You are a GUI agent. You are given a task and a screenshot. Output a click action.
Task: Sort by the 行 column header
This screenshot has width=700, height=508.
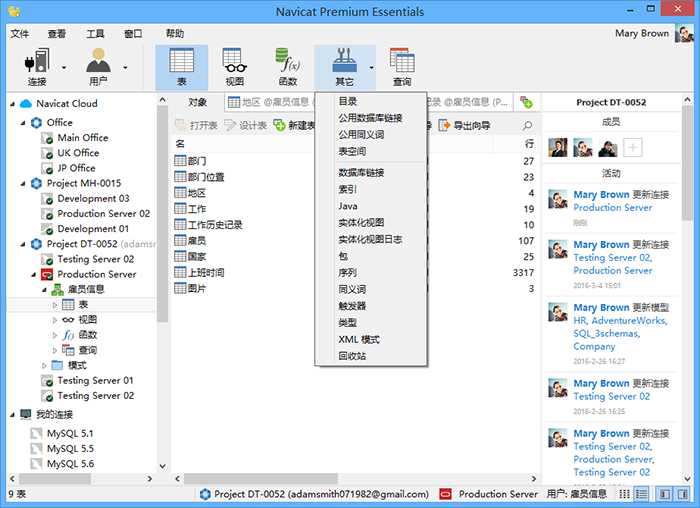click(515, 144)
